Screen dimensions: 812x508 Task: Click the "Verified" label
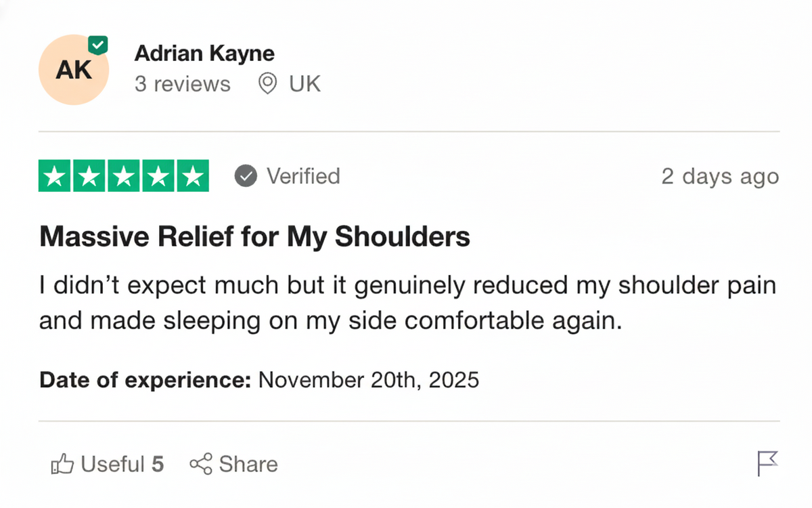click(303, 176)
